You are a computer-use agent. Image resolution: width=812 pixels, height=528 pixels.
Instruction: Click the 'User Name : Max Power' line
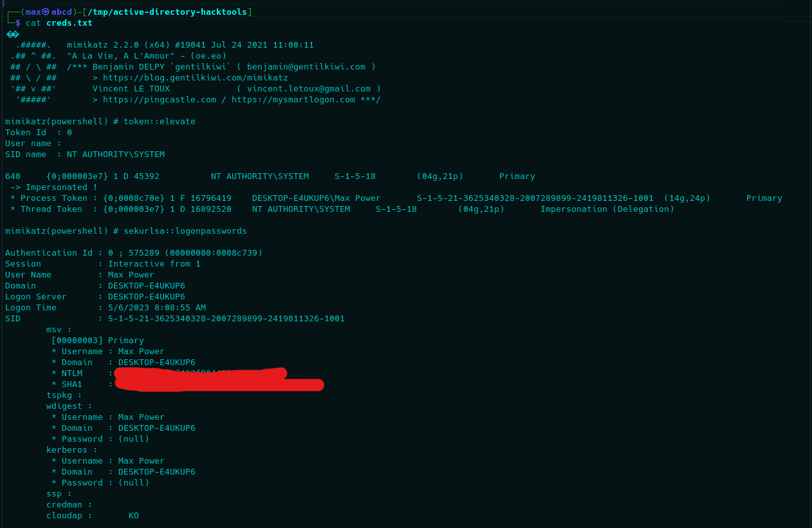pos(80,275)
